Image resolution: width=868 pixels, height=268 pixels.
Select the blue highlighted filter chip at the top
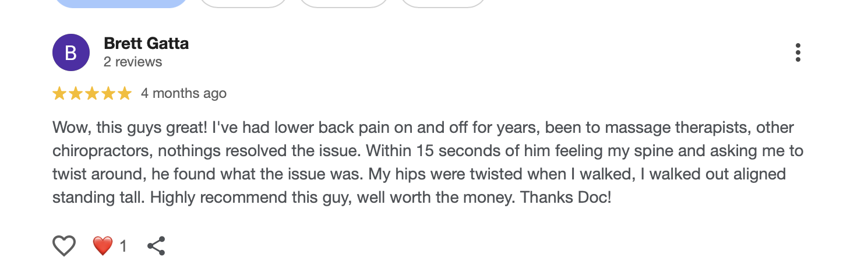[x=121, y=3]
